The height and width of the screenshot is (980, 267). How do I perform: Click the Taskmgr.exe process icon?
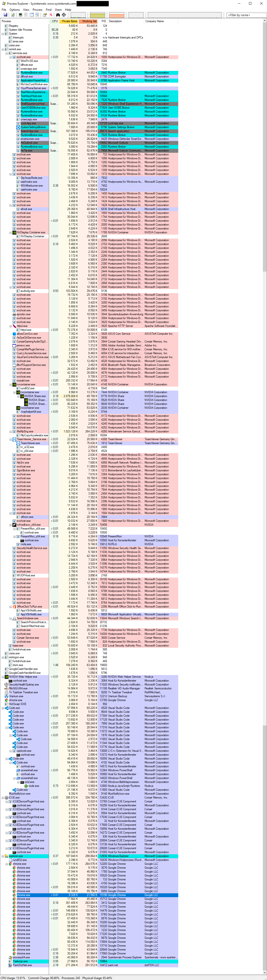pos(11,961)
